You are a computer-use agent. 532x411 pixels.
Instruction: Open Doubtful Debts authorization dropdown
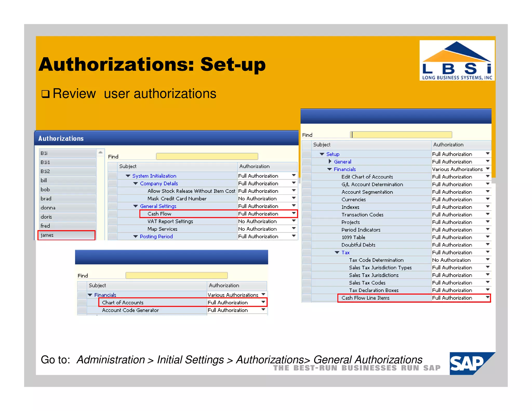pyautogui.click(x=488, y=244)
